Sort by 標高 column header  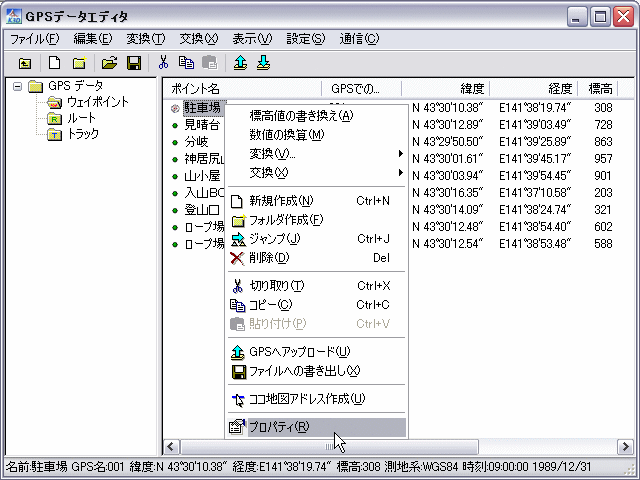(598, 89)
